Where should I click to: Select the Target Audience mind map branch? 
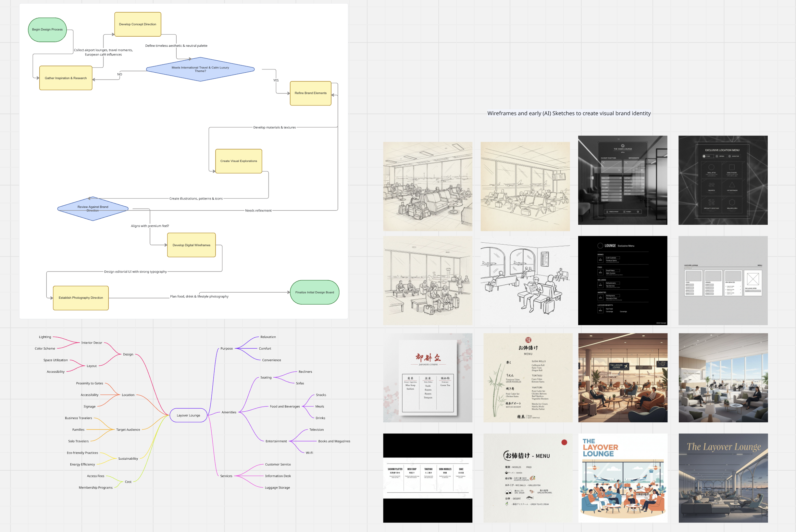pos(128,429)
